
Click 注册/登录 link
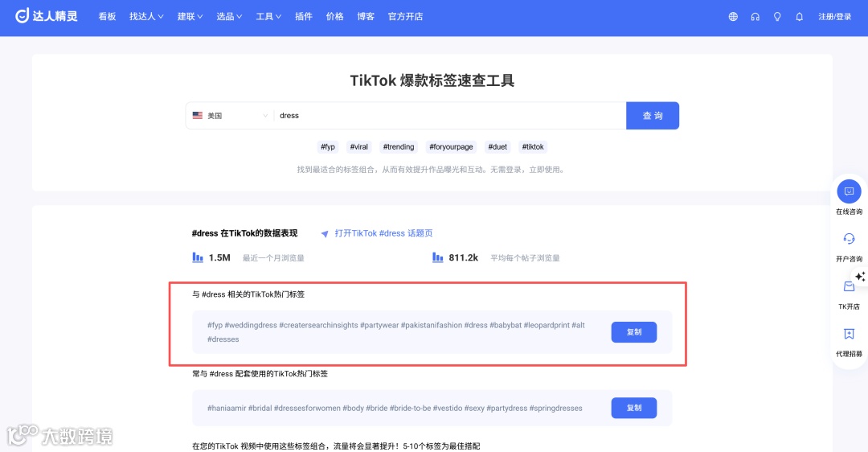pos(835,17)
